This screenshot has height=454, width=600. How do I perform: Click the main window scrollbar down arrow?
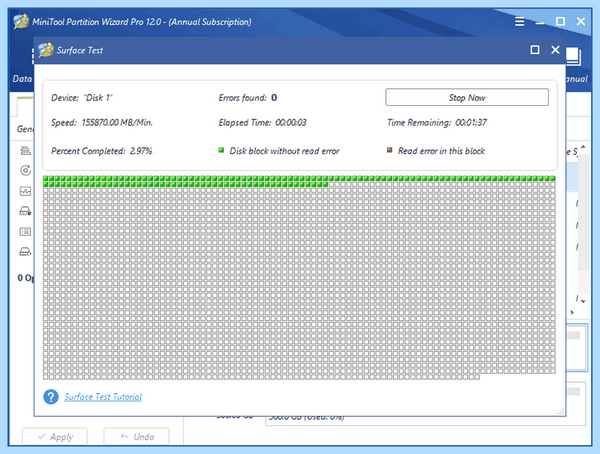point(583,301)
